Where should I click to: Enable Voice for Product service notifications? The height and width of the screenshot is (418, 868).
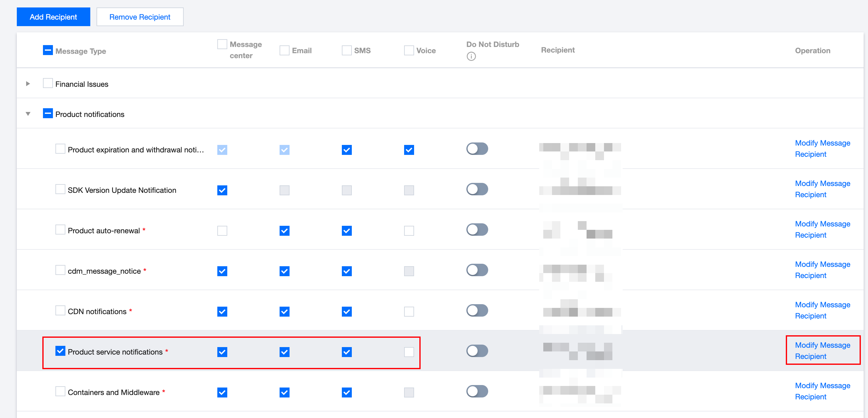tap(409, 352)
